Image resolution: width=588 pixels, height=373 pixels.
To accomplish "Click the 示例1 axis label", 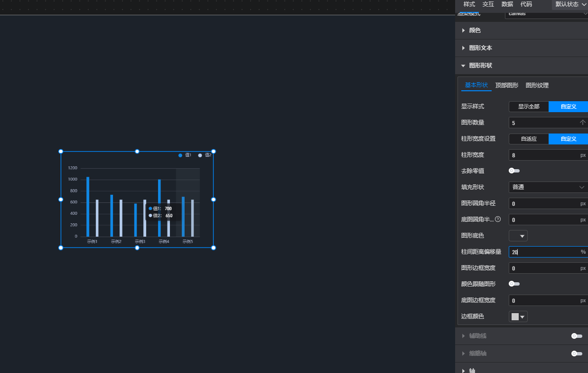I will click(93, 241).
